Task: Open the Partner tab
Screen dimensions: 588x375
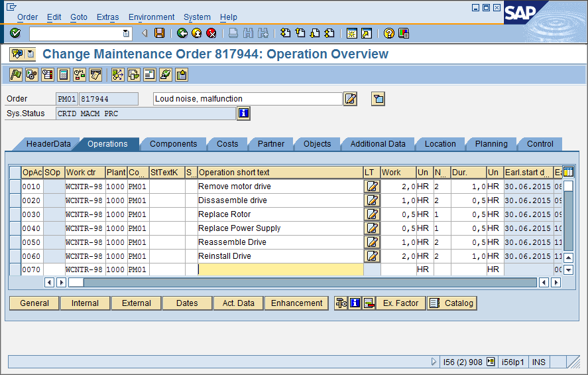Action: 270,144
